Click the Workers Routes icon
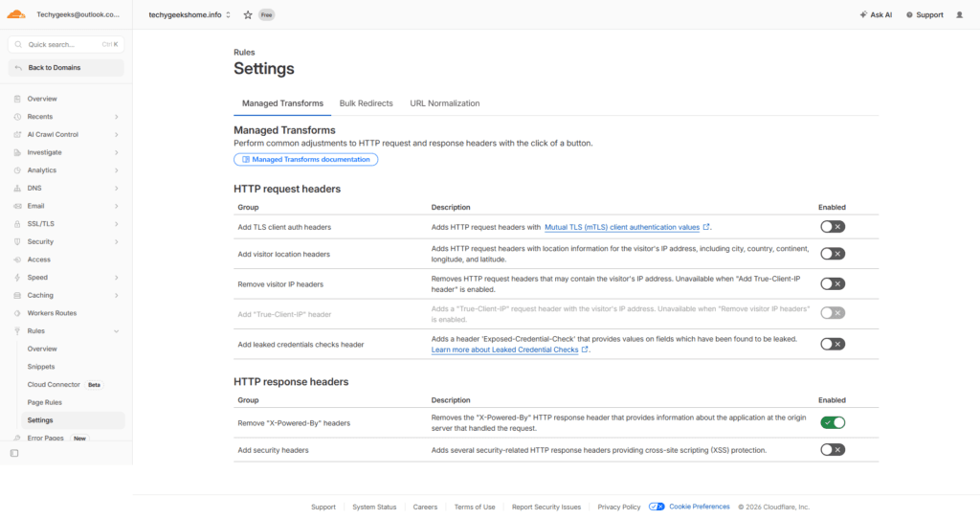 tap(17, 313)
